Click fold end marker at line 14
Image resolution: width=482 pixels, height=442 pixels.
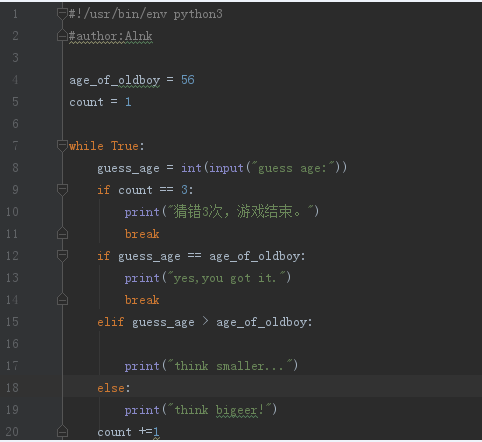click(62, 300)
